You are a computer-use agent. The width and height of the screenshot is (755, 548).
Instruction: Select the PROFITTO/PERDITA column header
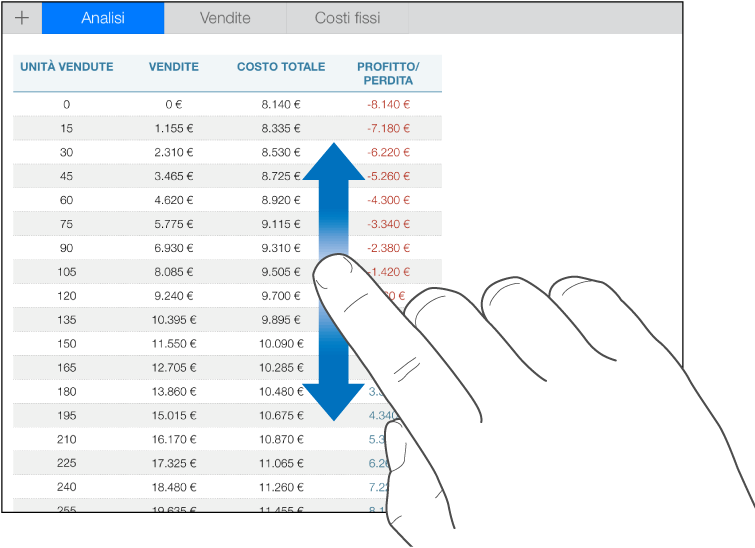pos(388,74)
